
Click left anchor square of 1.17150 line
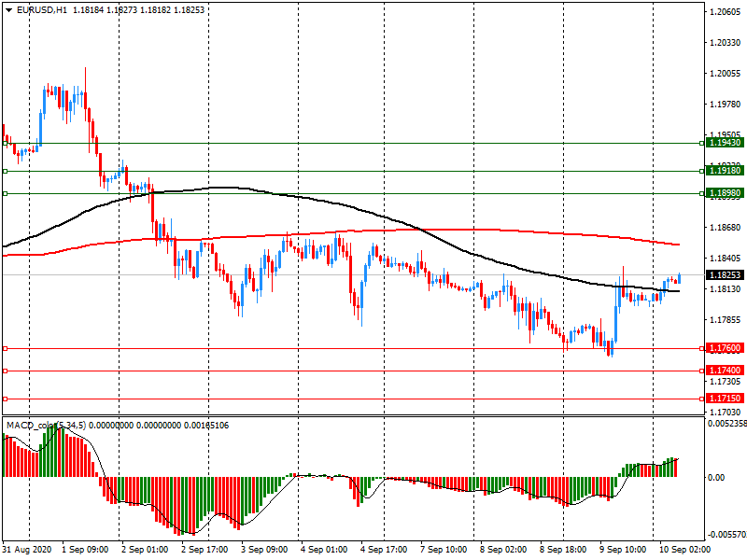pos(5,399)
